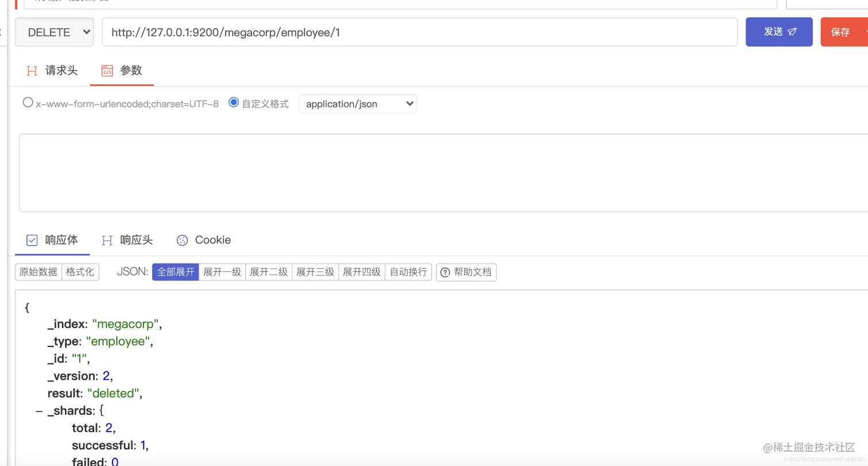Click the 参数 code window icon
This screenshot has width=868, height=466.
pos(107,71)
